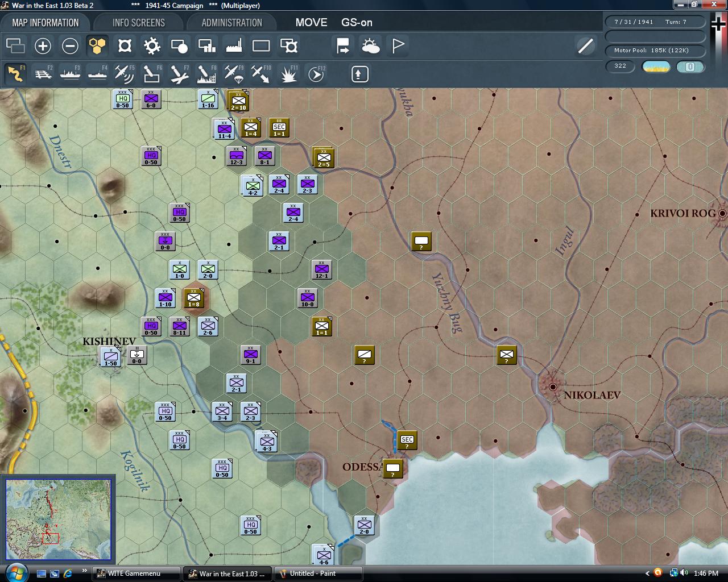Image resolution: width=728 pixels, height=582 pixels.
Task: Zoom in on the map
Action: 43,45
